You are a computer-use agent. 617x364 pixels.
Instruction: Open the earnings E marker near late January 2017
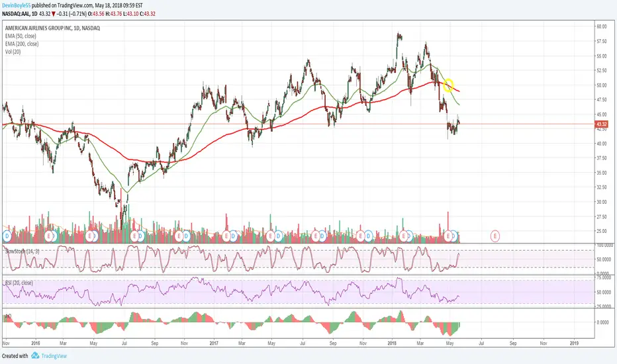[226, 236]
